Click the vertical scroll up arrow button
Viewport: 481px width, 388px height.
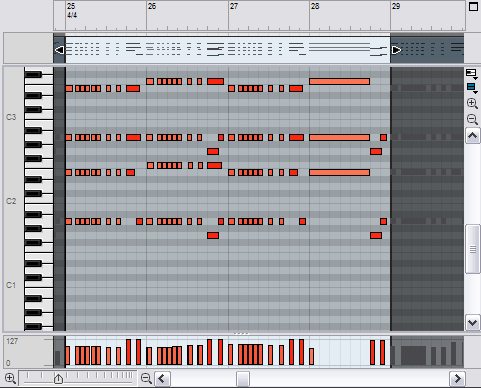pos(473,136)
